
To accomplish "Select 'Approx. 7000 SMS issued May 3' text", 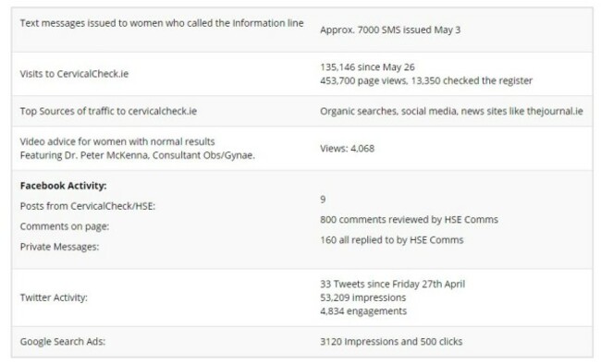I will tap(390, 30).
